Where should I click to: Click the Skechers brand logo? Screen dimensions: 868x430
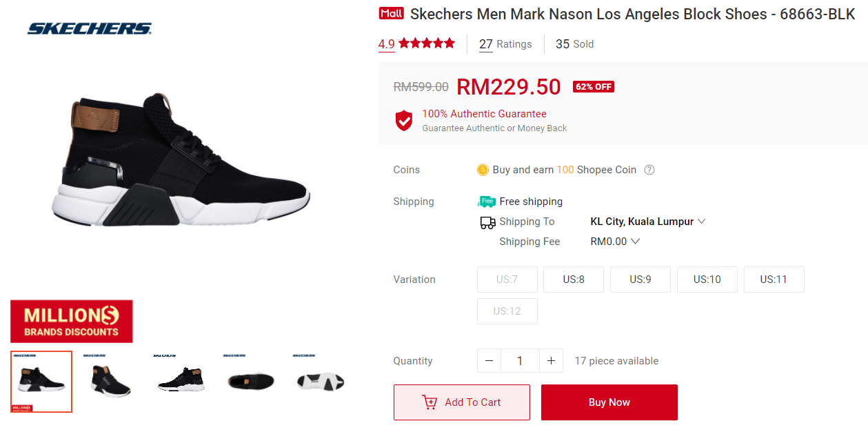89,29
